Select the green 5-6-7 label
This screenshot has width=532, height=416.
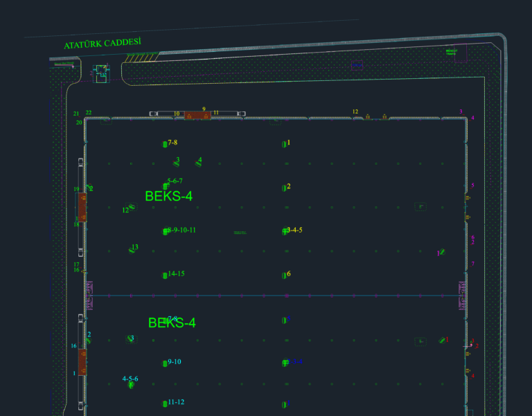(x=175, y=181)
